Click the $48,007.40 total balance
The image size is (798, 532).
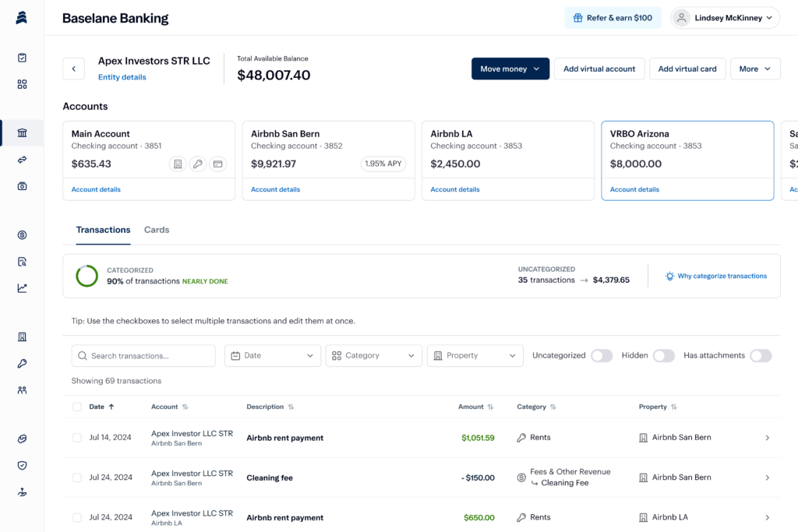[274, 76]
